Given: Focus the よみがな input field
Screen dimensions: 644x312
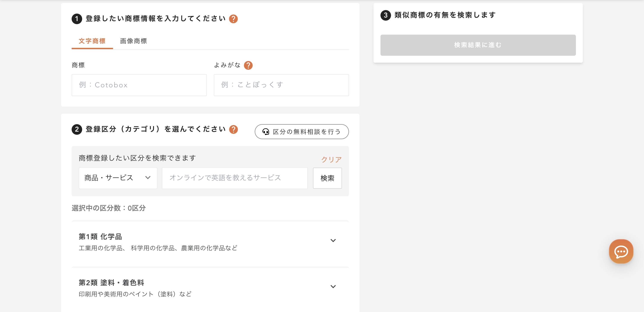Looking at the screenshot, I should point(281,85).
